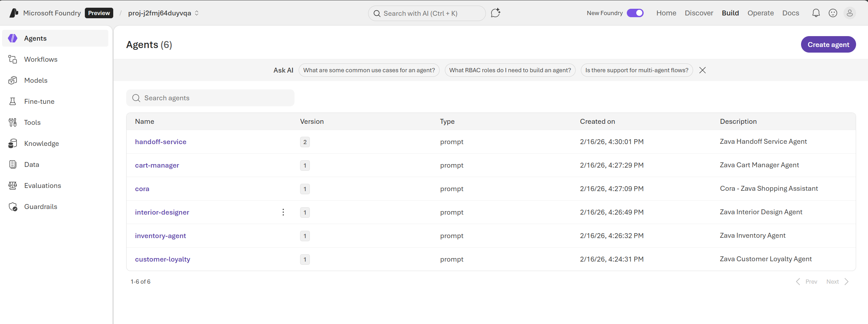The image size is (868, 324).
Task: Click the feedback smiley icon
Action: (x=833, y=13)
